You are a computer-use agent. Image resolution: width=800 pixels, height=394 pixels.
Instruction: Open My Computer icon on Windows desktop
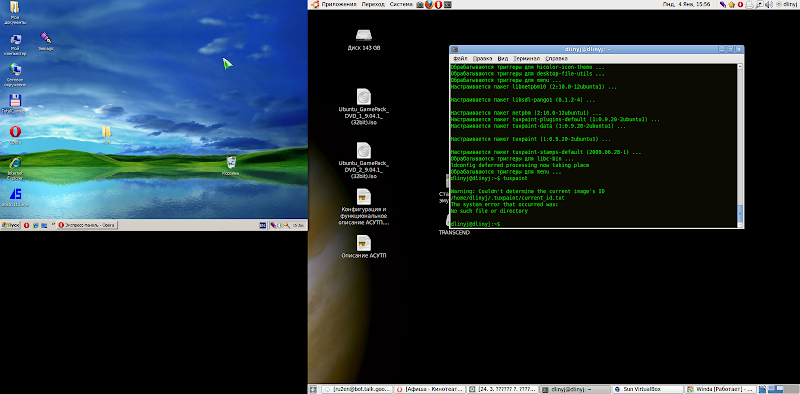(x=15, y=45)
